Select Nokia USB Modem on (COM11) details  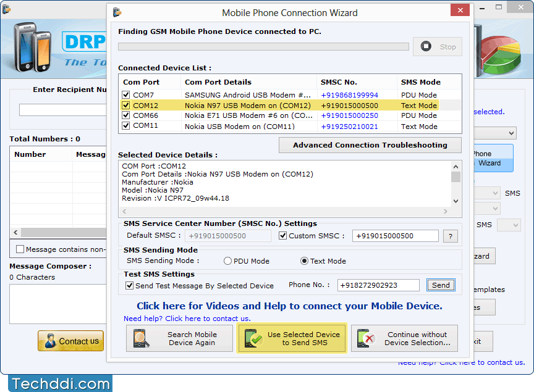(x=240, y=127)
